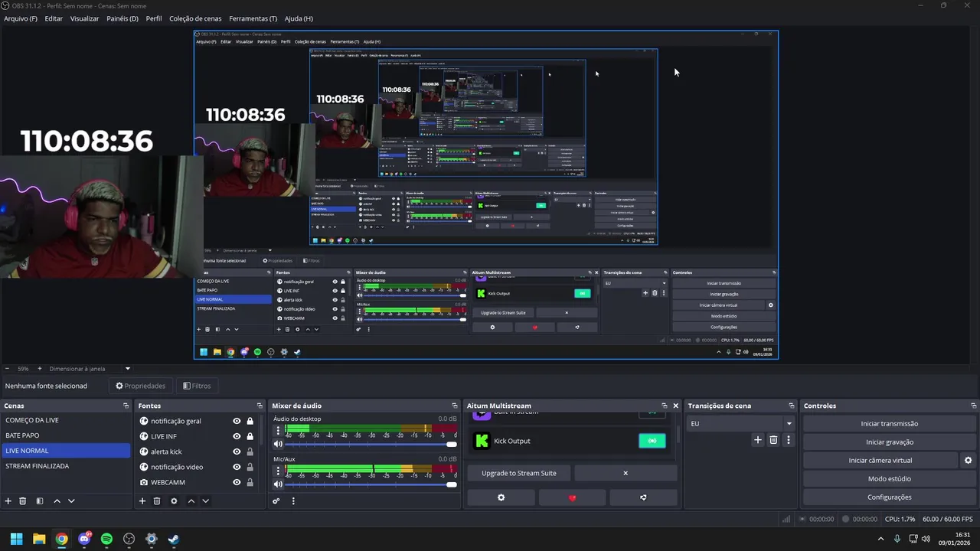Click the Aitum heart donate button
The width and height of the screenshot is (980, 551).
coord(572,497)
